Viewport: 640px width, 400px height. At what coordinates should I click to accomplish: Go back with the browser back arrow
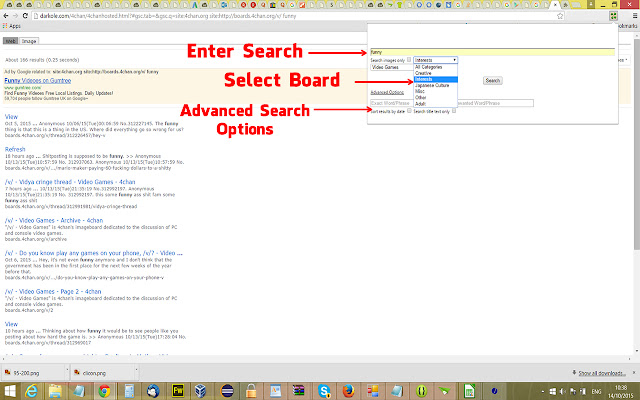6,16
